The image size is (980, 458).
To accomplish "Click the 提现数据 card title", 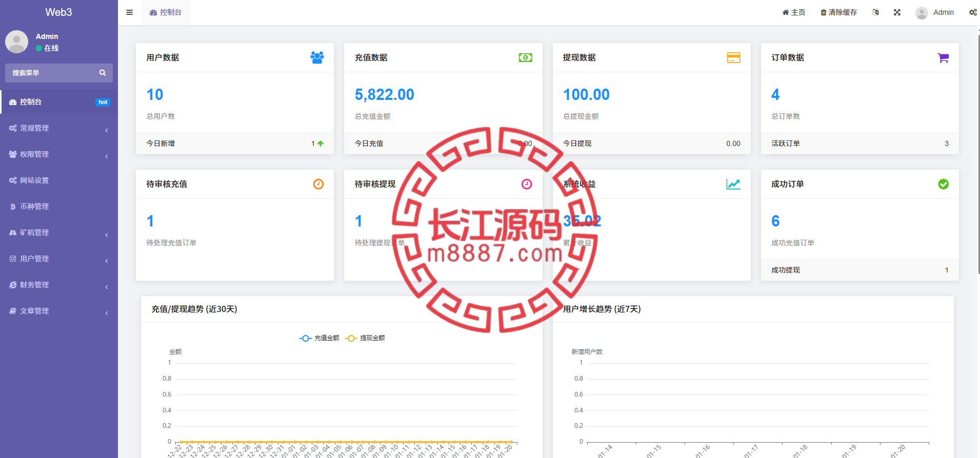I will pos(579,57).
